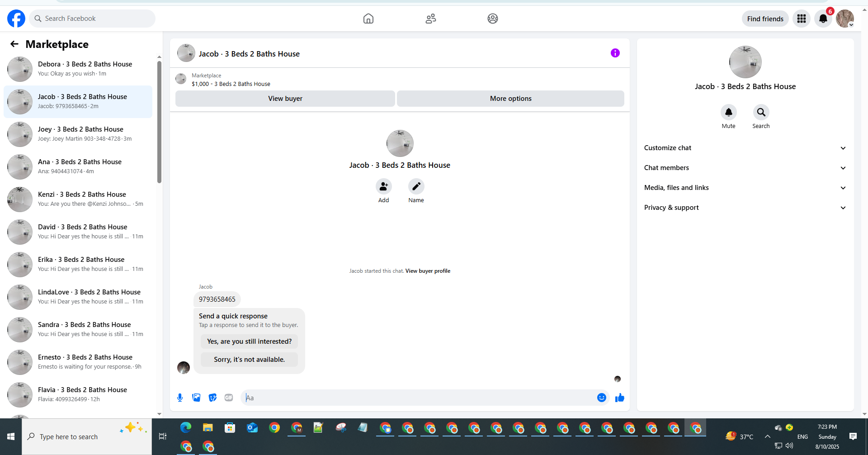Add people to the Jacob chat
This screenshot has height=455, width=868.
pyautogui.click(x=384, y=186)
